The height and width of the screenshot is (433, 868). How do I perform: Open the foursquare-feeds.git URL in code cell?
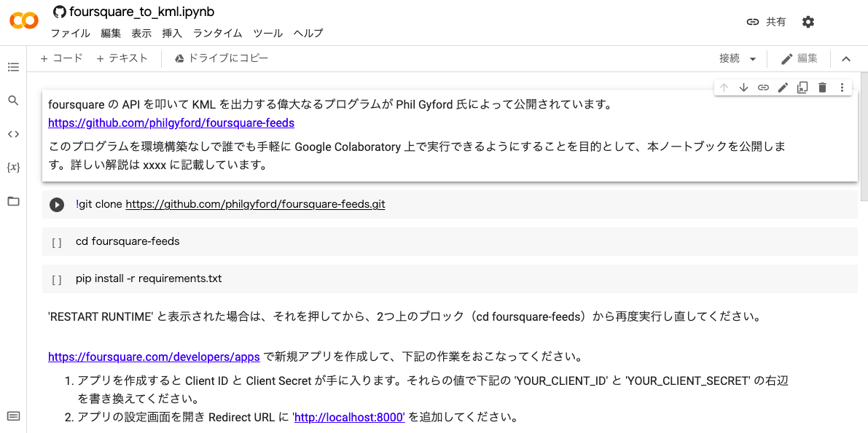click(255, 204)
